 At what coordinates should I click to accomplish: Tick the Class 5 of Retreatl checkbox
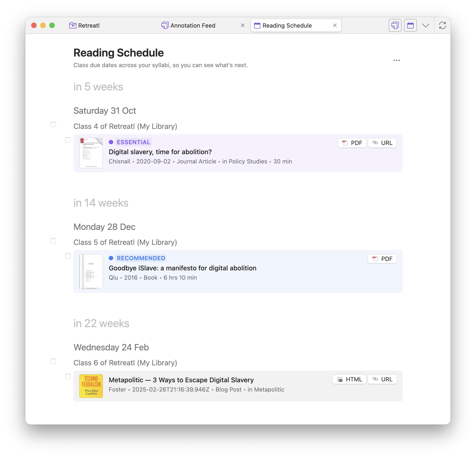click(53, 240)
